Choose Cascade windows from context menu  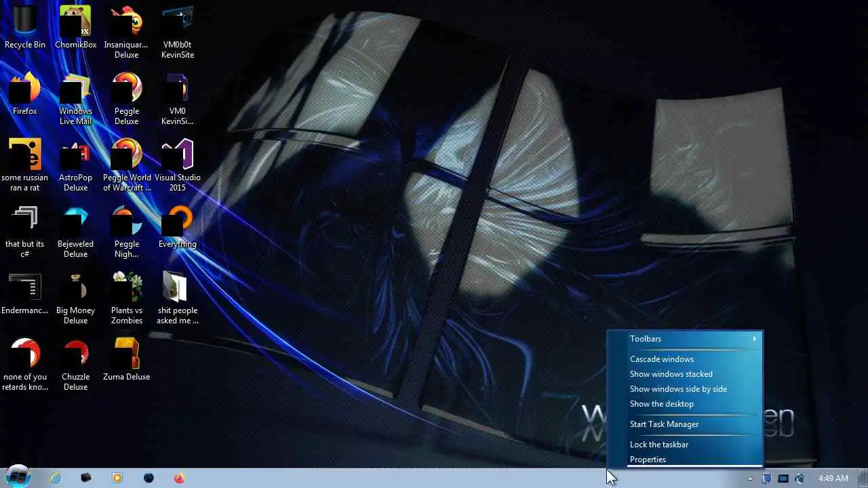pos(685,359)
